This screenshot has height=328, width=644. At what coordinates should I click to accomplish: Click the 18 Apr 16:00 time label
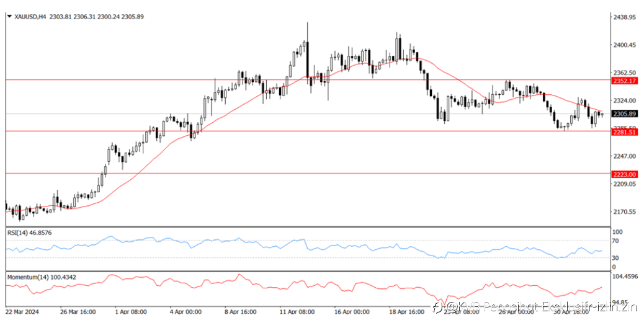tap(406, 312)
